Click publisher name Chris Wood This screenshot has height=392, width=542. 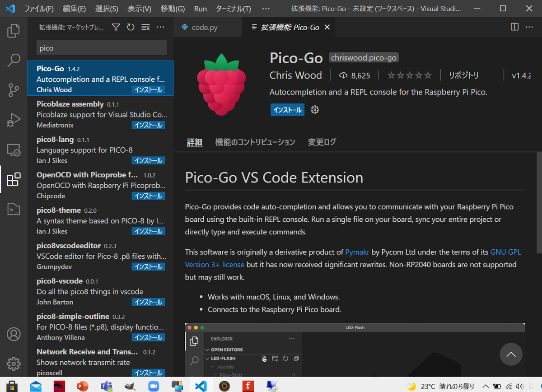(296, 75)
